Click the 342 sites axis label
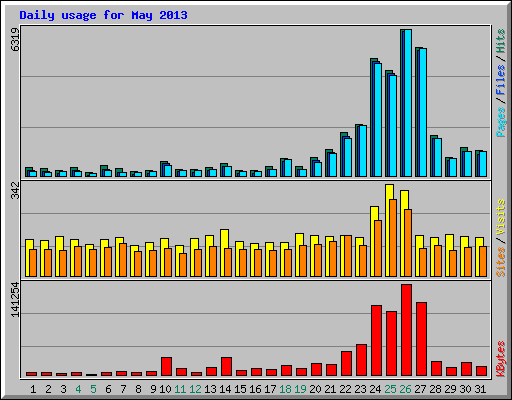Viewport: 512px width, 400px height. coord(15,190)
